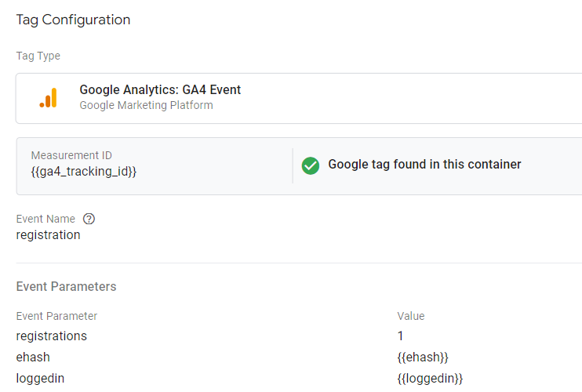Click the green checkmark icon
Viewport: 582px width, 392px height.
pos(311,165)
